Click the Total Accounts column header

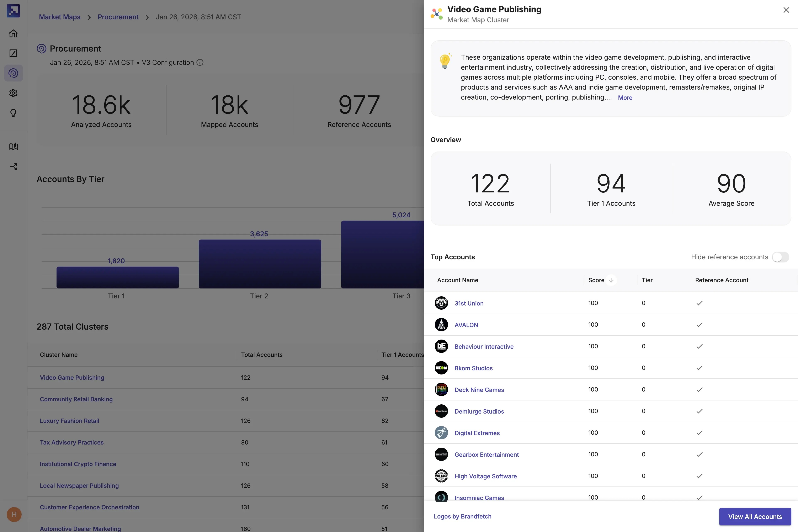(x=262, y=355)
